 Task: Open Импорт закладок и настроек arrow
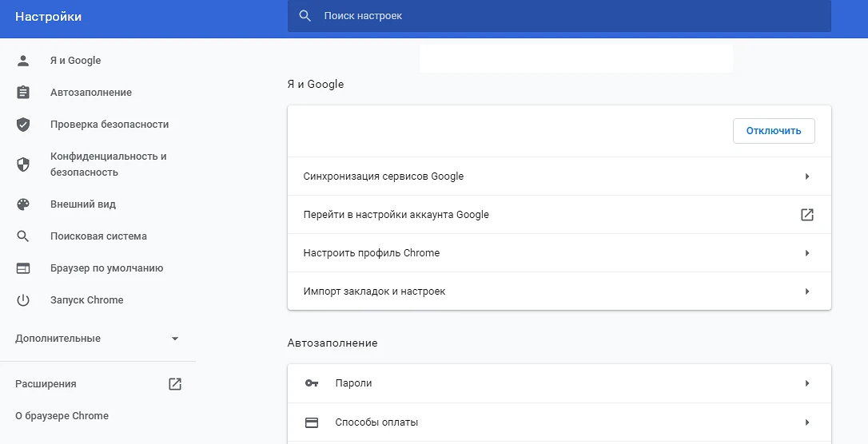[x=807, y=291]
